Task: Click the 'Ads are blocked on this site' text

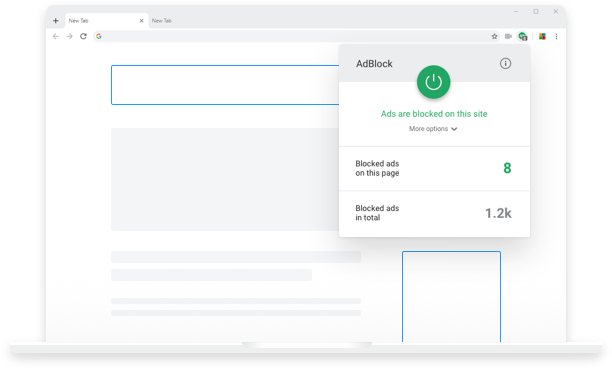Action: (434, 114)
